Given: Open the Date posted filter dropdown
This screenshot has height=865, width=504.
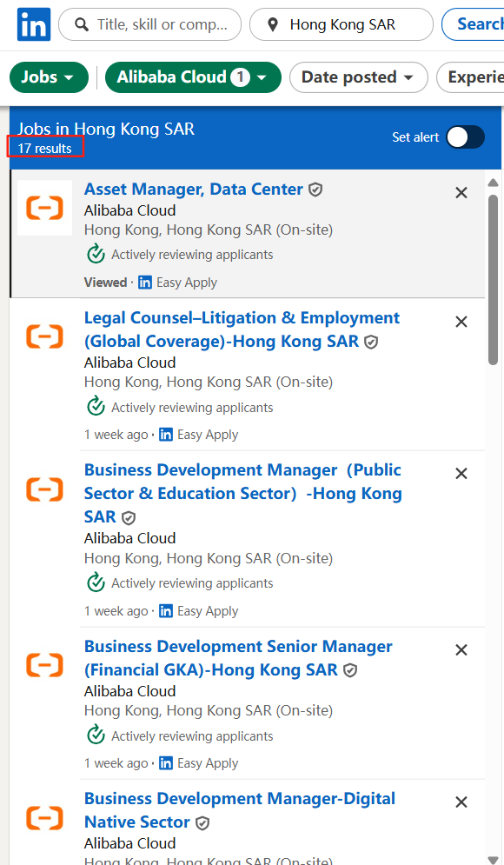Looking at the screenshot, I should pyautogui.click(x=358, y=77).
